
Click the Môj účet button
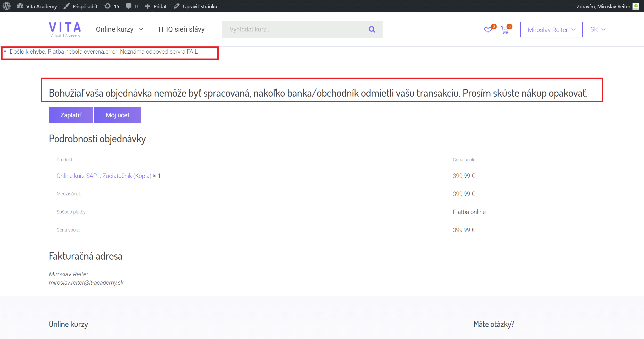118,115
